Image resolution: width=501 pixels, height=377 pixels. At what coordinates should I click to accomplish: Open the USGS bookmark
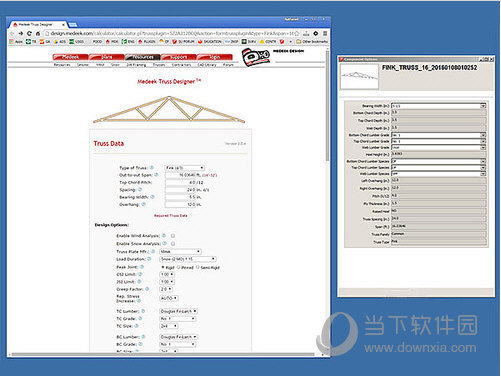tap(76, 42)
